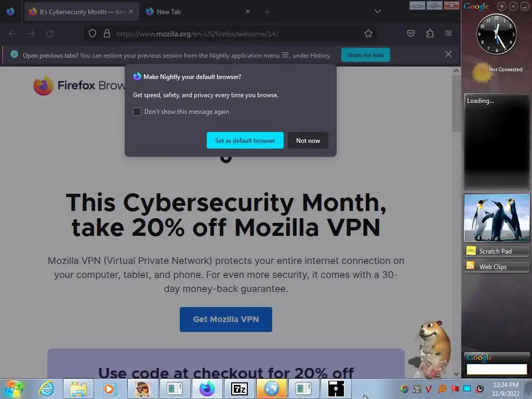Screen dimensions: 532x399
Task: Click the Google sidebar add gadget plus button
Action: pyautogui.click(x=502, y=6)
